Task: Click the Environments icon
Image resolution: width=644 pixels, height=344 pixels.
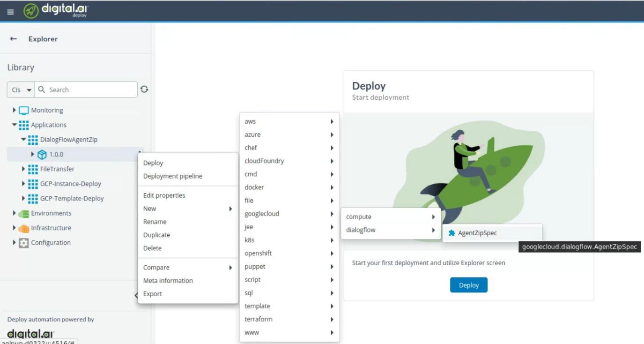Action: pos(24,214)
